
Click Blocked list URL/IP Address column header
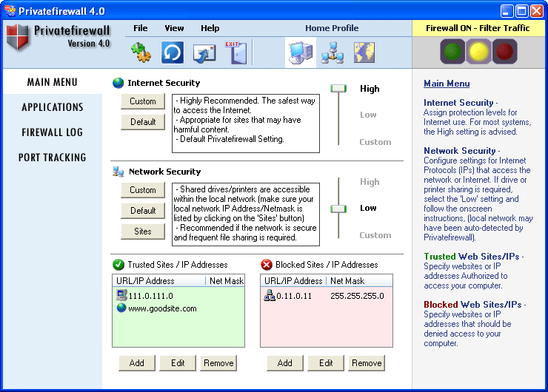(293, 281)
